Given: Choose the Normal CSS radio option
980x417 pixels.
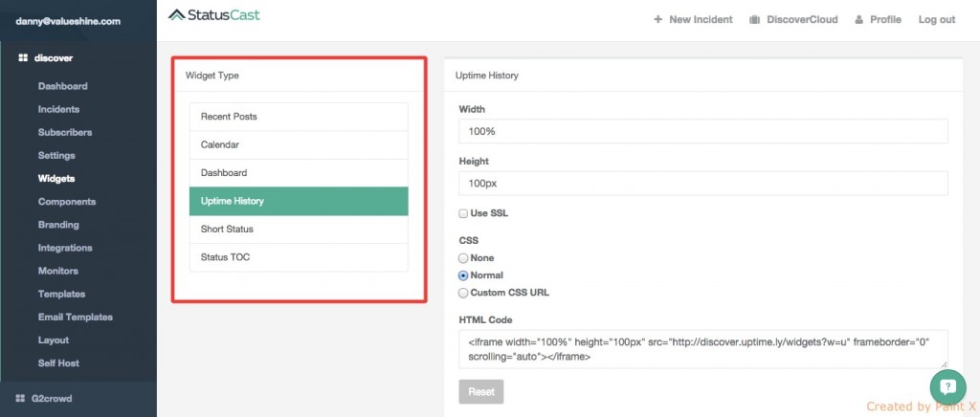Looking at the screenshot, I should [x=464, y=275].
